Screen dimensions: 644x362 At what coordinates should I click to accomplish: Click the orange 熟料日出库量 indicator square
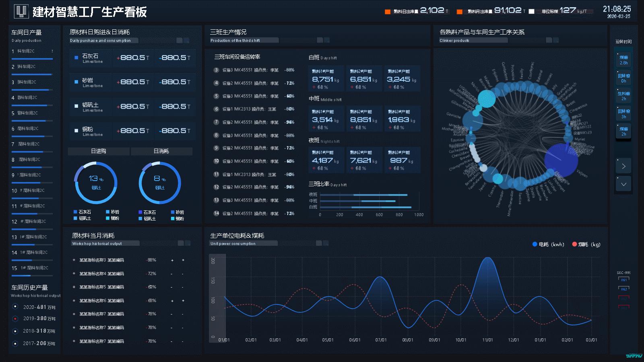coord(388,12)
